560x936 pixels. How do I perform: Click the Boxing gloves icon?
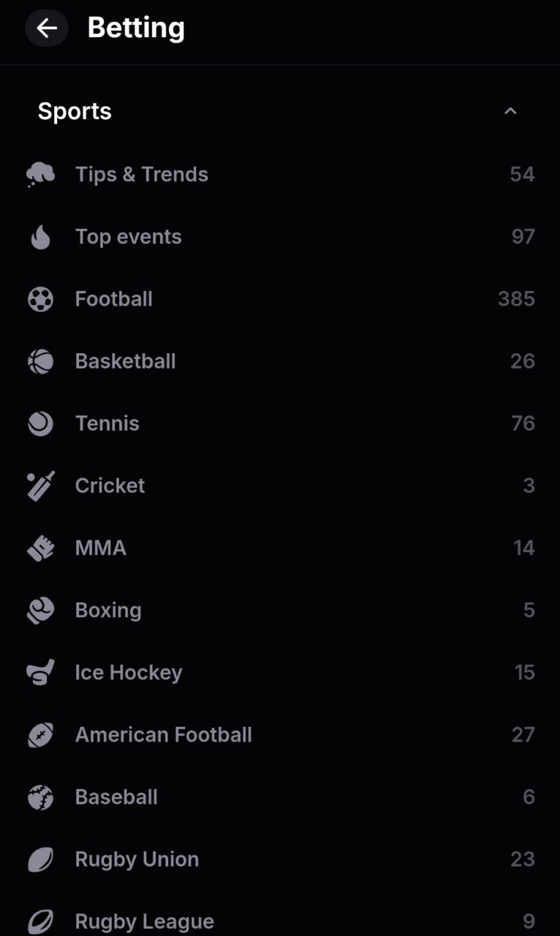coord(40,610)
